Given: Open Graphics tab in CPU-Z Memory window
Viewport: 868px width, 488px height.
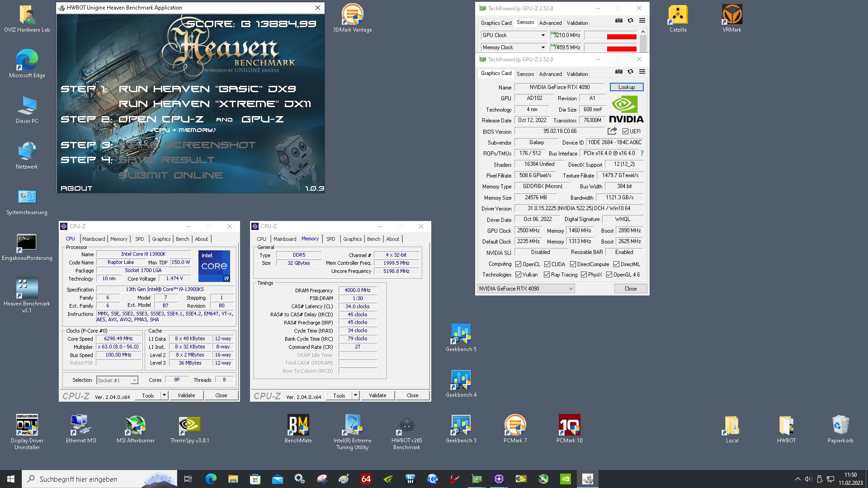Looking at the screenshot, I should pyautogui.click(x=352, y=239).
